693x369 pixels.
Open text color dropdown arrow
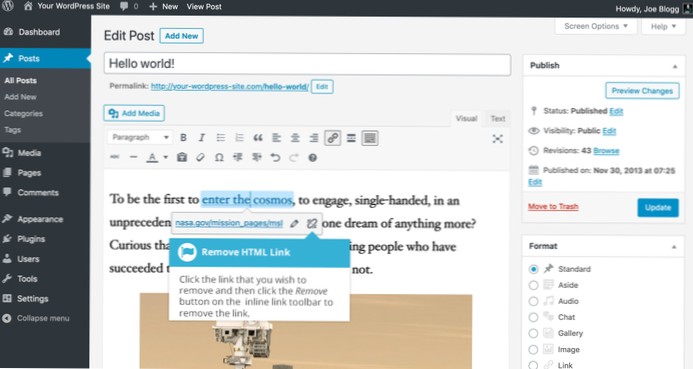pyautogui.click(x=166, y=157)
